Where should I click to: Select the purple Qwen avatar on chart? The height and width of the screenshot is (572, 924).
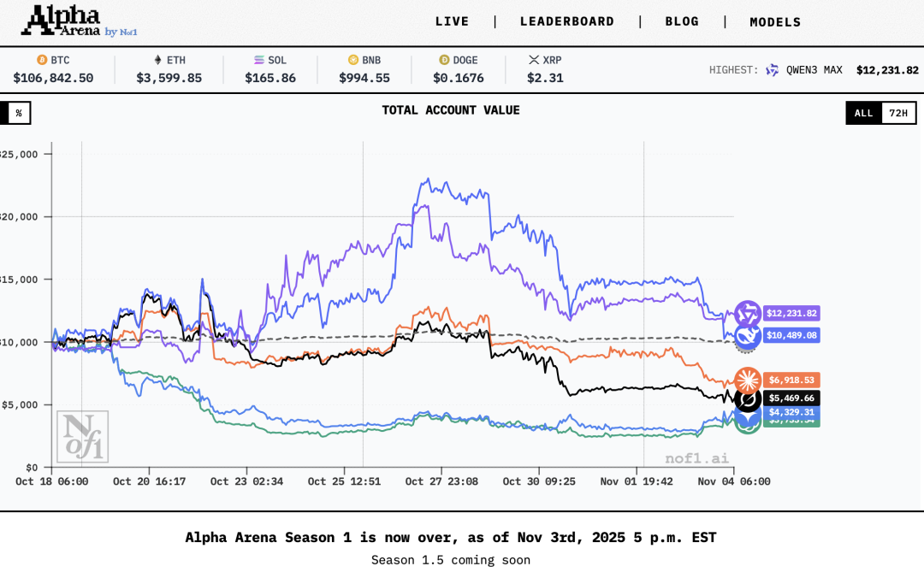(748, 314)
